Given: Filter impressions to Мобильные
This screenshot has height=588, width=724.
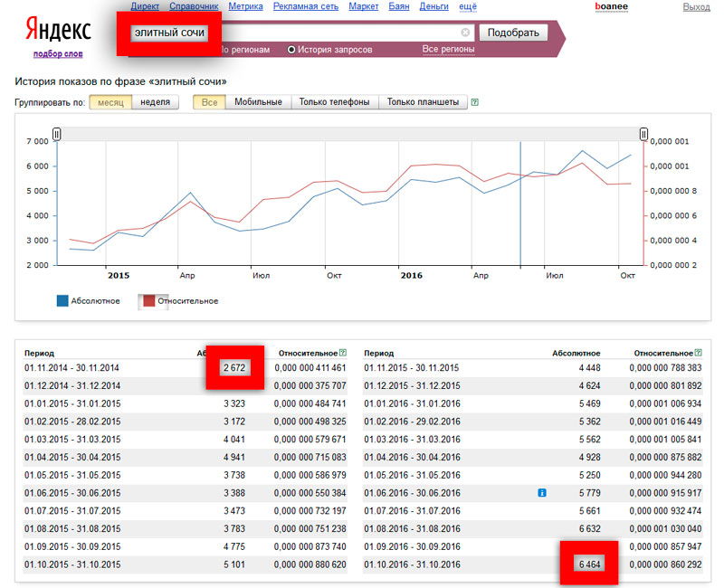Looking at the screenshot, I should click(x=258, y=102).
